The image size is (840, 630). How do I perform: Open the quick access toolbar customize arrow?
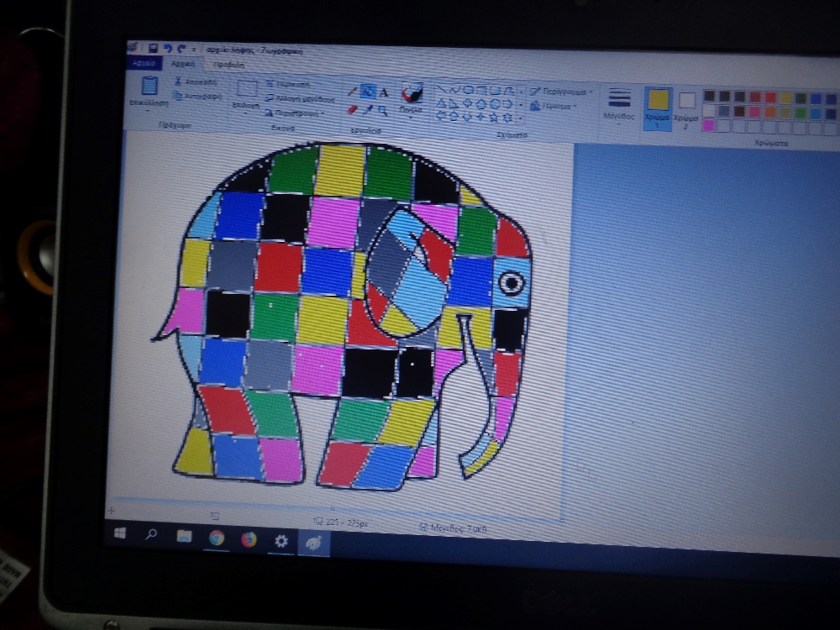(x=193, y=50)
